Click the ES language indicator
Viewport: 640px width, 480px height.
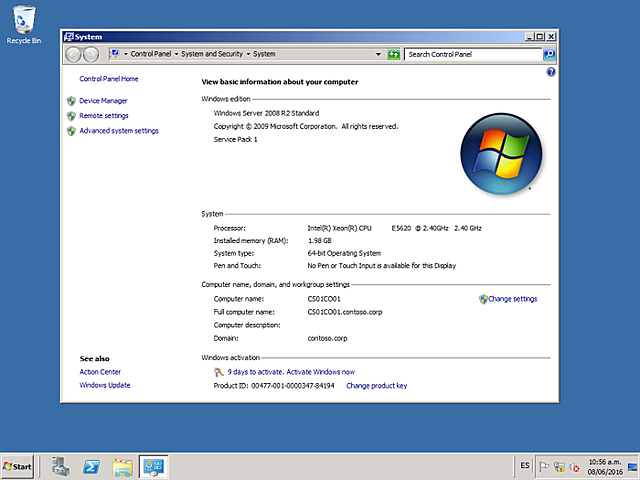[x=525, y=466]
